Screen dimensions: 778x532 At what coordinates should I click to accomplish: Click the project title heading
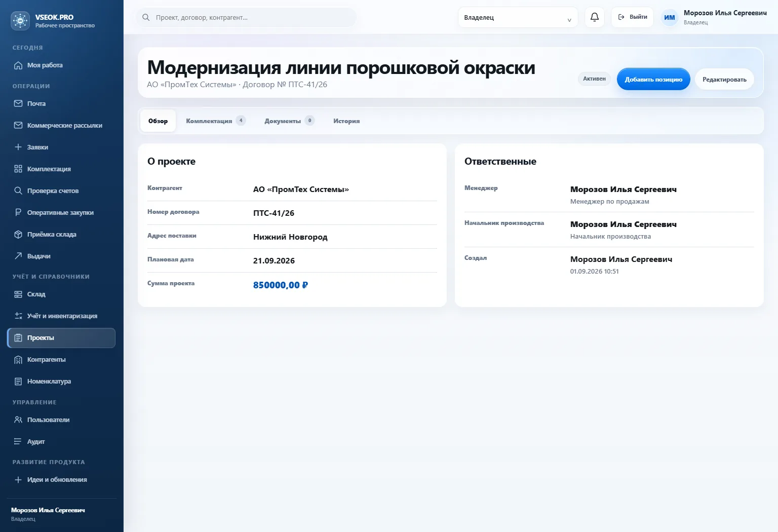341,67
